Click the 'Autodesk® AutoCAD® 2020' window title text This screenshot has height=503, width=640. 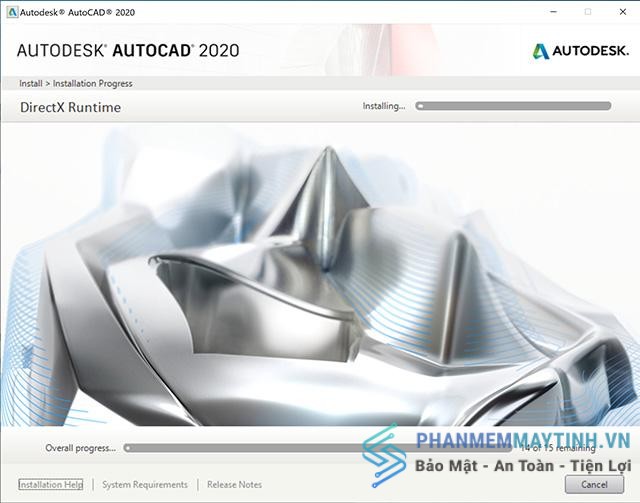coord(77,12)
